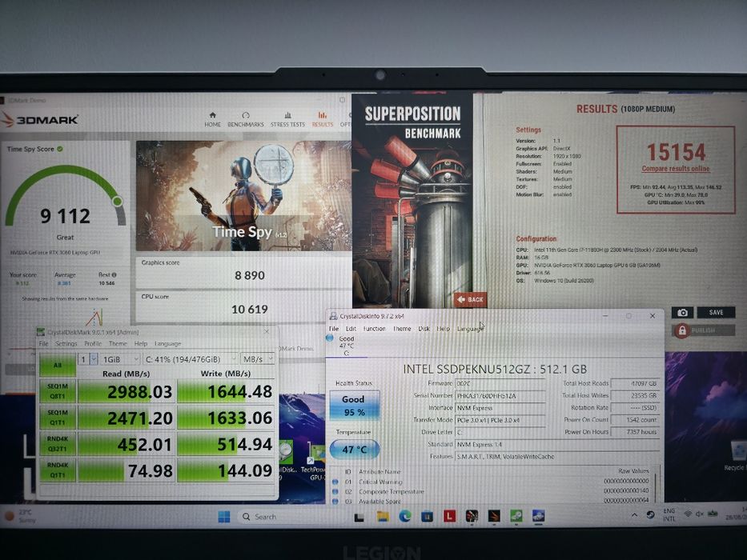The image size is (747, 560).
Task: Click Total Host Writes value box
Action: 635,395
